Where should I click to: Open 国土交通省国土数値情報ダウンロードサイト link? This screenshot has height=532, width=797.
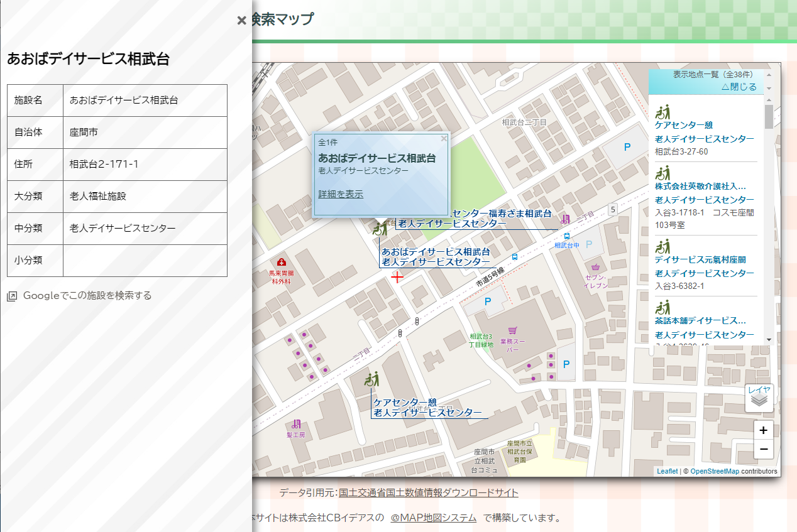[x=429, y=492]
